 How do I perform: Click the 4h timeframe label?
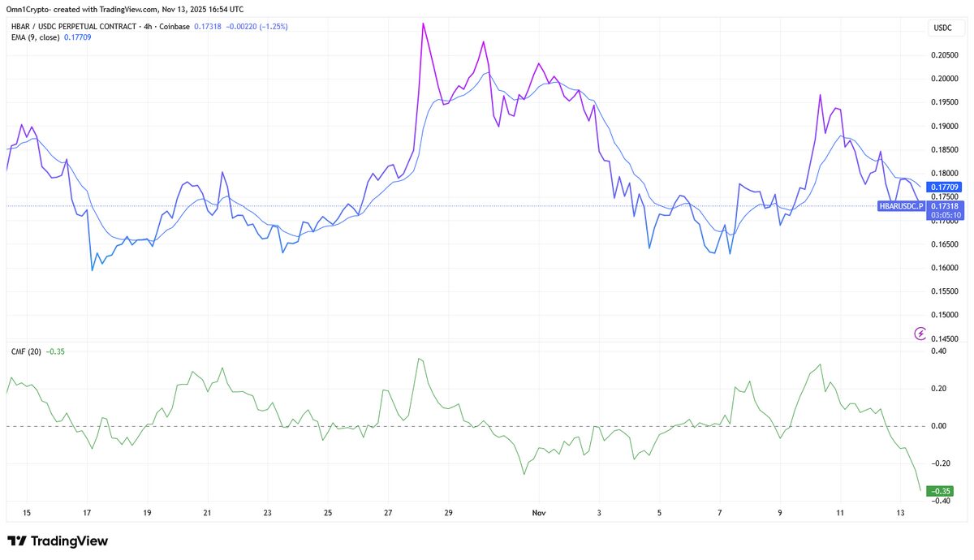click(144, 26)
